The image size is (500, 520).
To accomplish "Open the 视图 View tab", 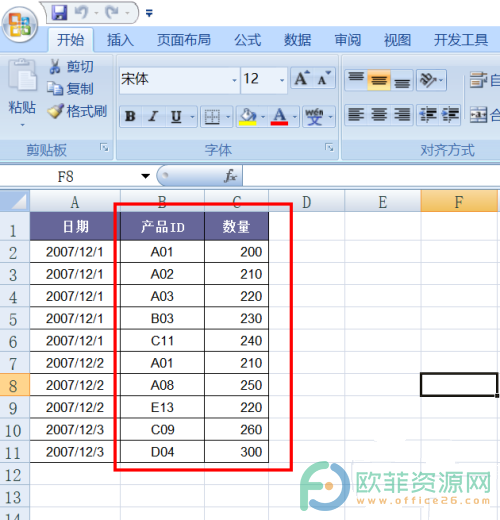I will pyautogui.click(x=397, y=40).
